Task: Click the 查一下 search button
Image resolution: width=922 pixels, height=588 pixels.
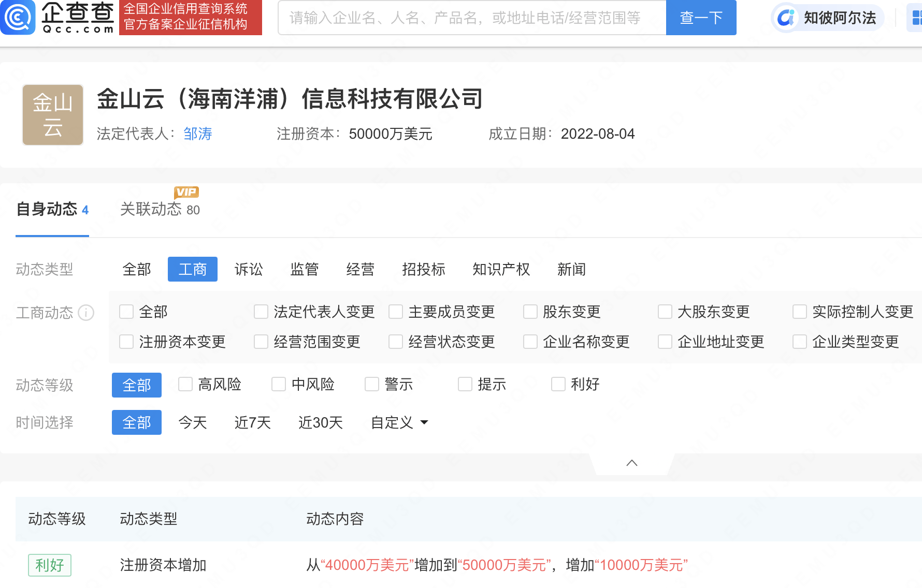Action: click(x=701, y=18)
